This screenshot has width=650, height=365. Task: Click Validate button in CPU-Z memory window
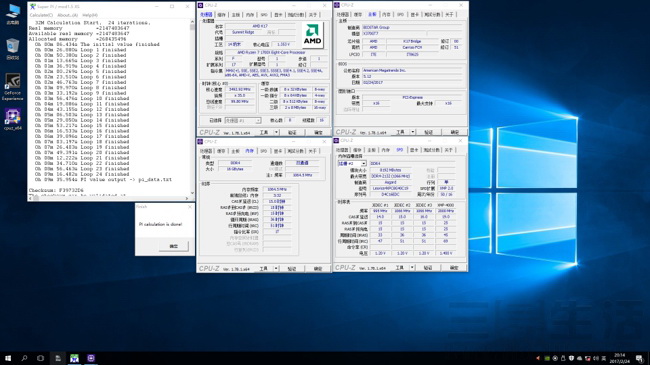coord(292,269)
